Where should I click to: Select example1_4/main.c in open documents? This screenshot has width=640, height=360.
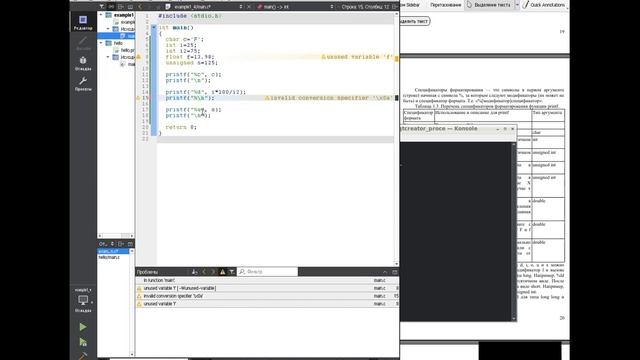click(x=113, y=251)
